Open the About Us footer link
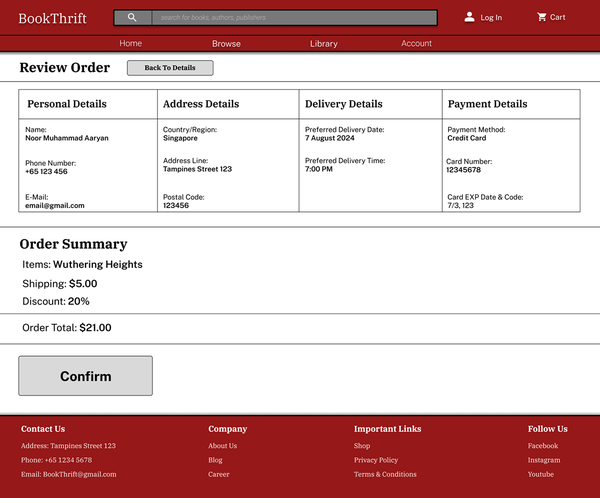 (x=222, y=446)
